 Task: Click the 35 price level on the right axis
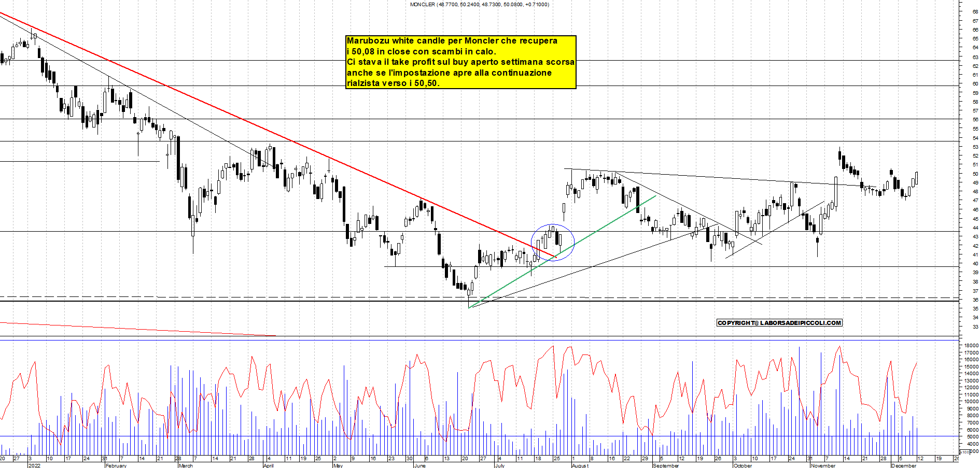pyautogui.click(x=975, y=309)
